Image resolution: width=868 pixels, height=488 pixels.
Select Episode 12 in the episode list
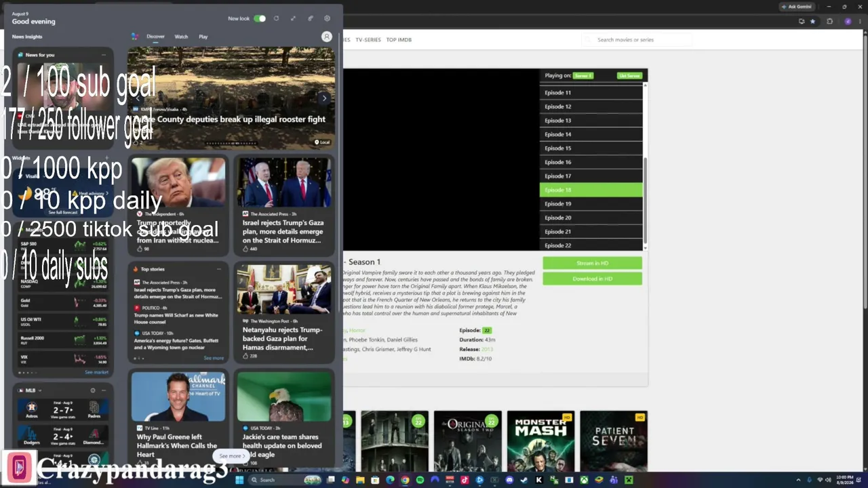coord(591,106)
